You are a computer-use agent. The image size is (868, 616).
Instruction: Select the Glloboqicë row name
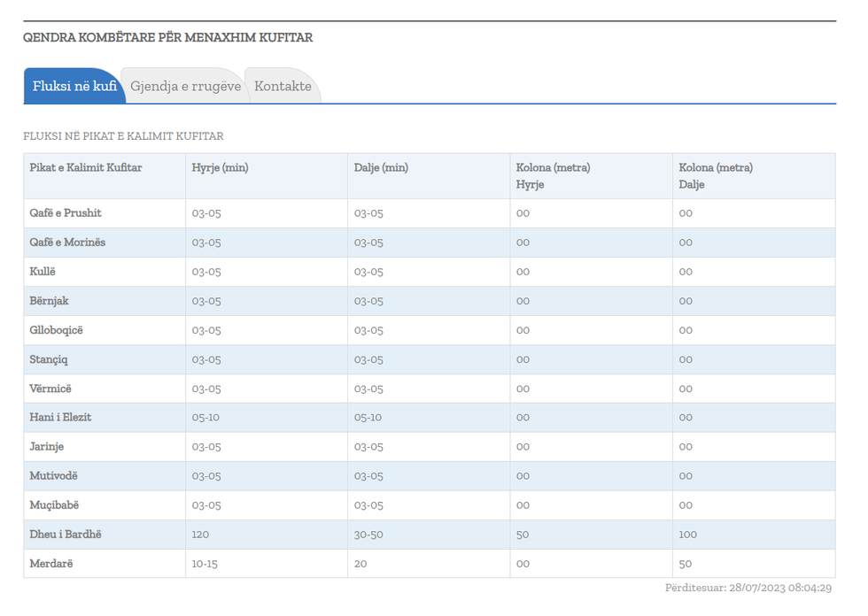tap(56, 330)
